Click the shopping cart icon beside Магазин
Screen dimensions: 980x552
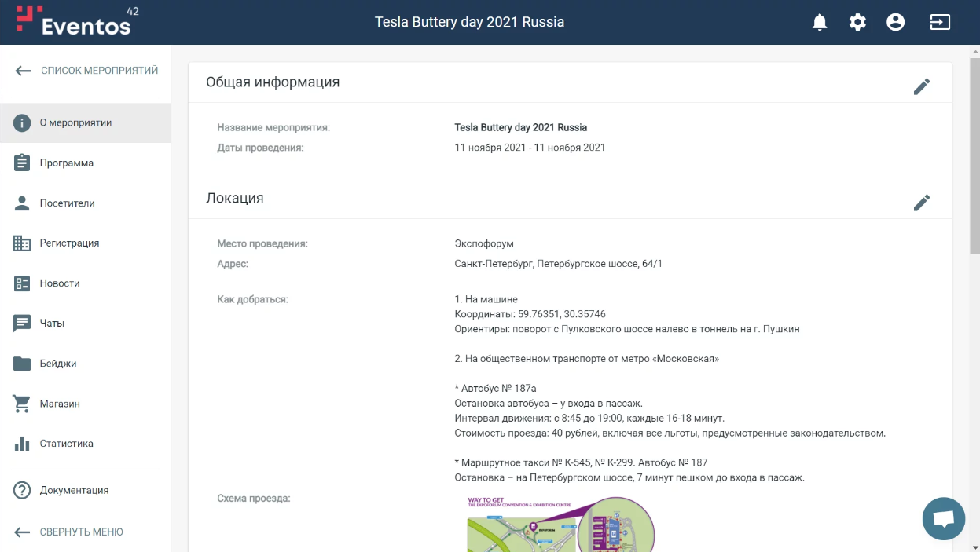[22, 403]
